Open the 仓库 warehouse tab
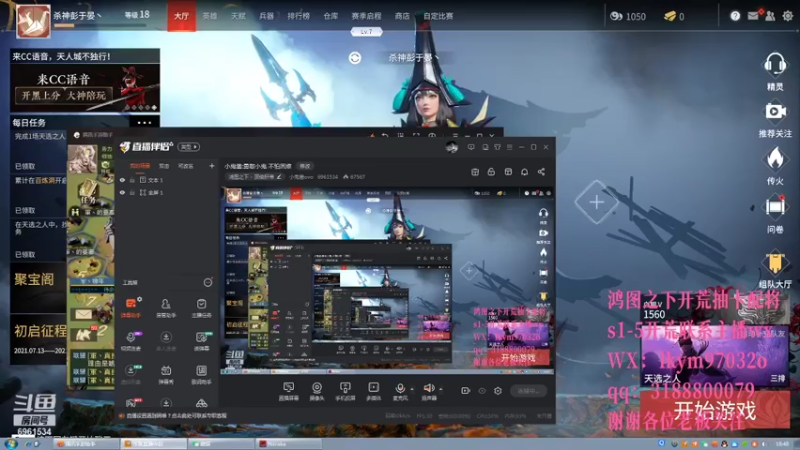 tap(331, 16)
